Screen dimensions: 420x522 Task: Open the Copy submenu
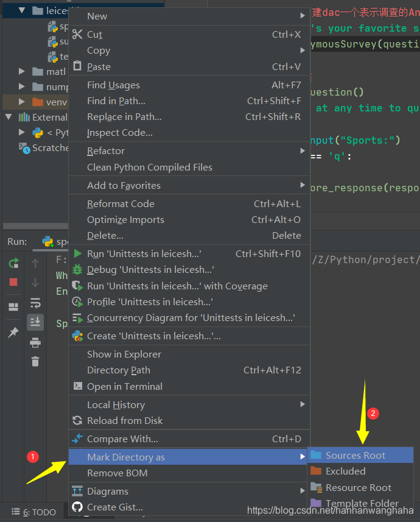(189, 51)
